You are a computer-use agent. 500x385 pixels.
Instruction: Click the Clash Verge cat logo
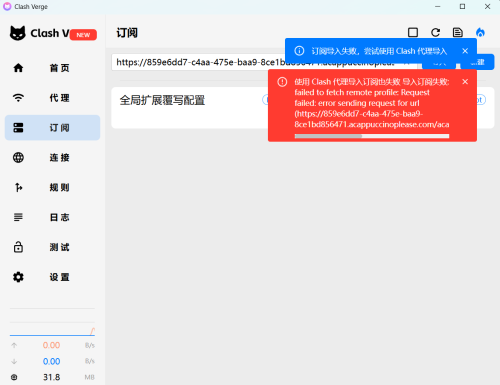[18, 33]
